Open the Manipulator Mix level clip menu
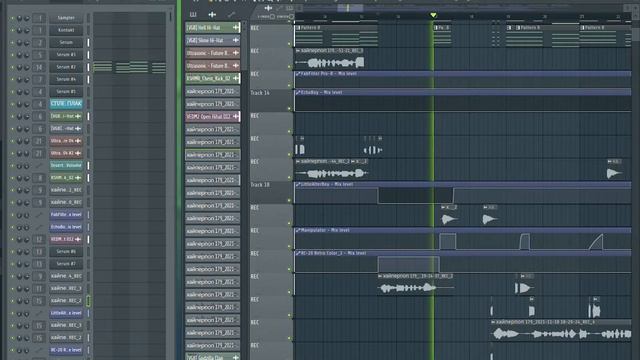This screenshot has height=360, width=640. pos(298,231)
